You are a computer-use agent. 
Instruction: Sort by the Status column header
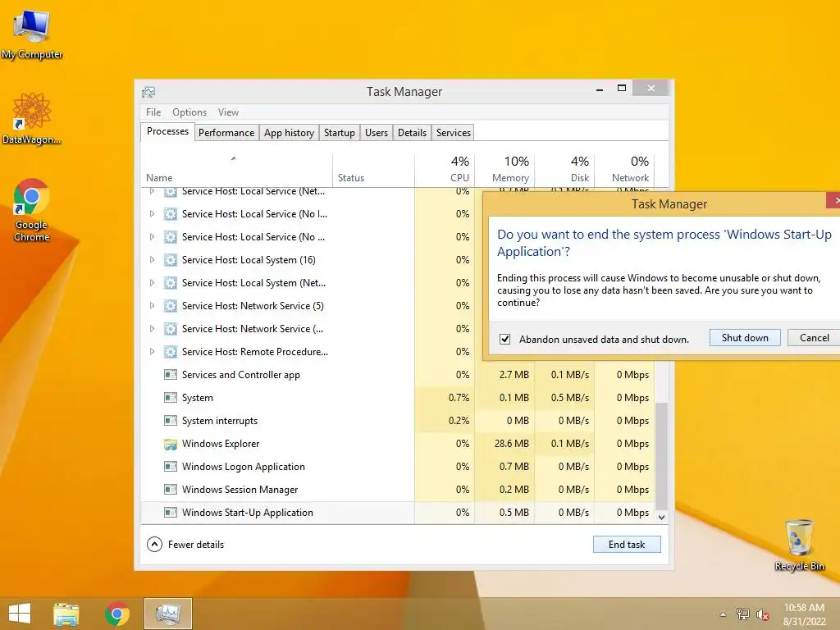point(373,171)
